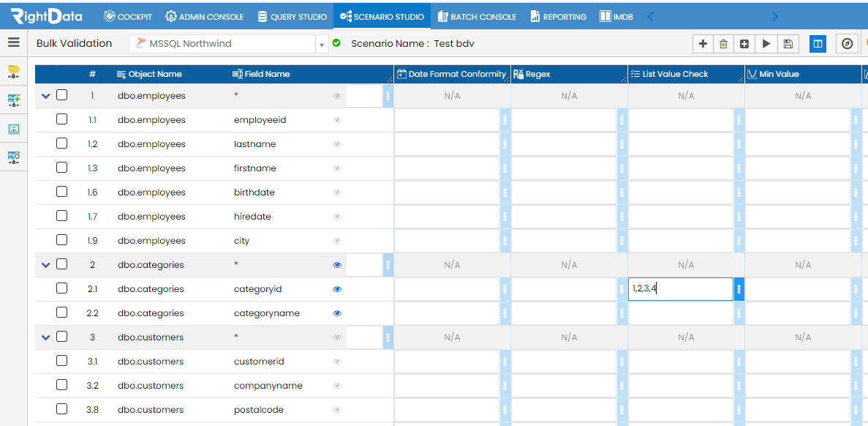Click the Date Format Conformity column header

pos(452,74)
